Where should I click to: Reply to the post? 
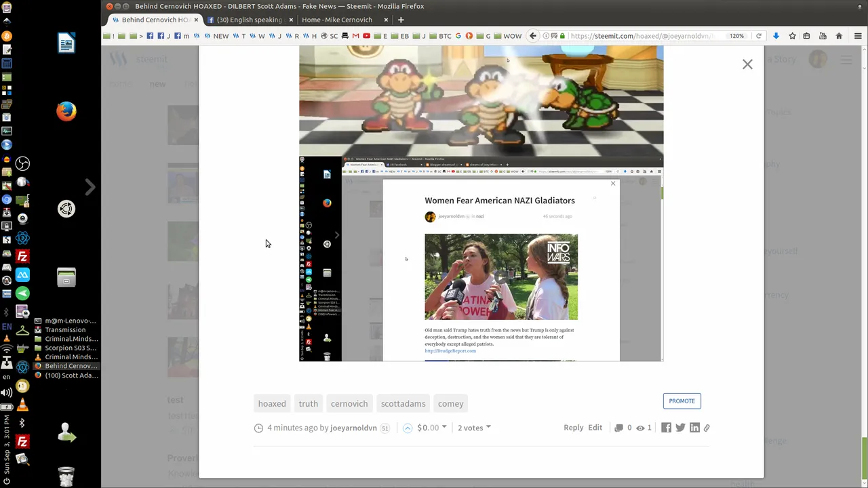pos(573,428)
